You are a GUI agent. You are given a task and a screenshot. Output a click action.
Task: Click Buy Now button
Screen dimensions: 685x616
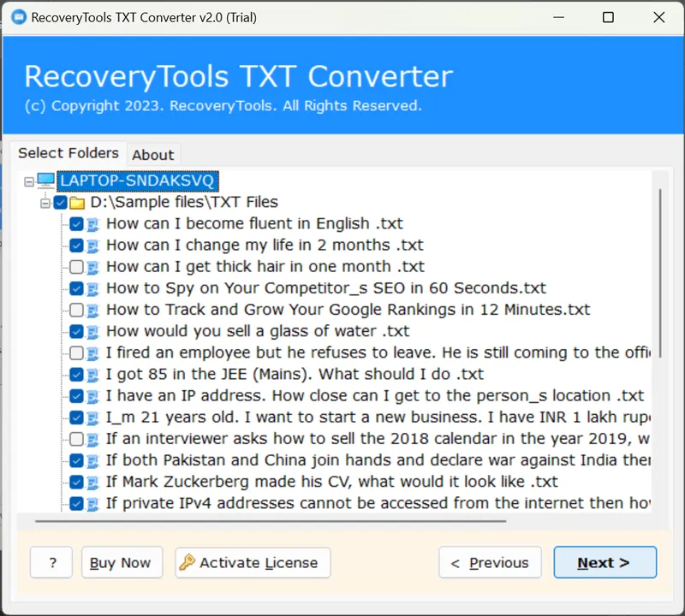[122, 562]
